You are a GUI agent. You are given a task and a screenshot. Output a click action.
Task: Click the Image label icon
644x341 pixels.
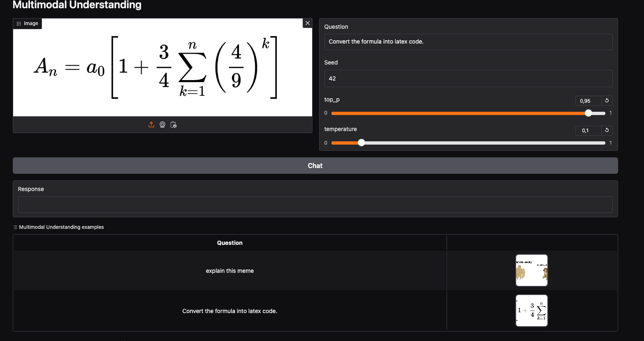point(19,23)
